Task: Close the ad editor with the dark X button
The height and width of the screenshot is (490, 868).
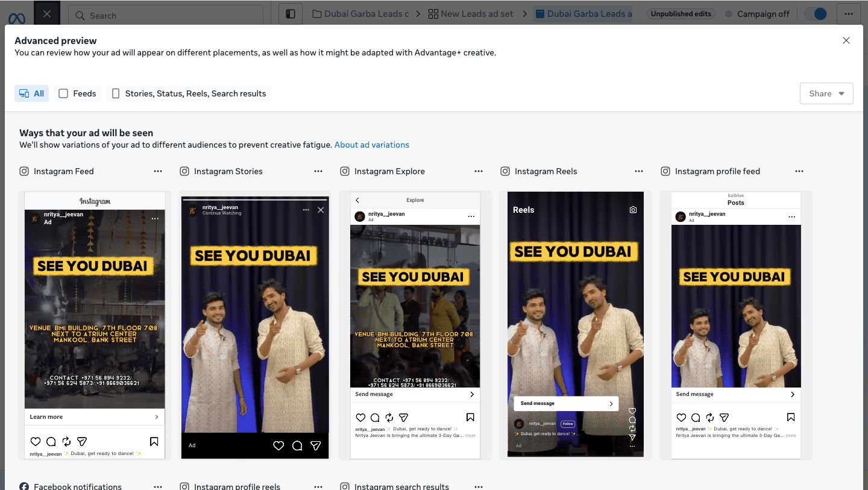Action: coord(47,14)
